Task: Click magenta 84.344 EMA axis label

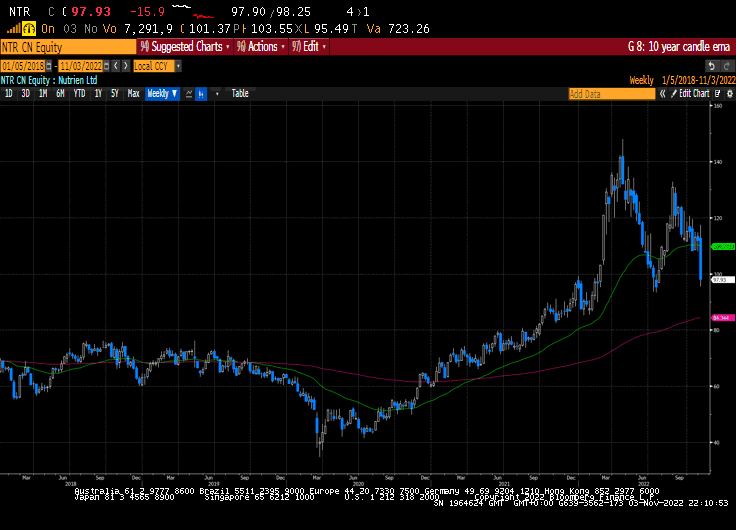Action: [x=723, y=318]
